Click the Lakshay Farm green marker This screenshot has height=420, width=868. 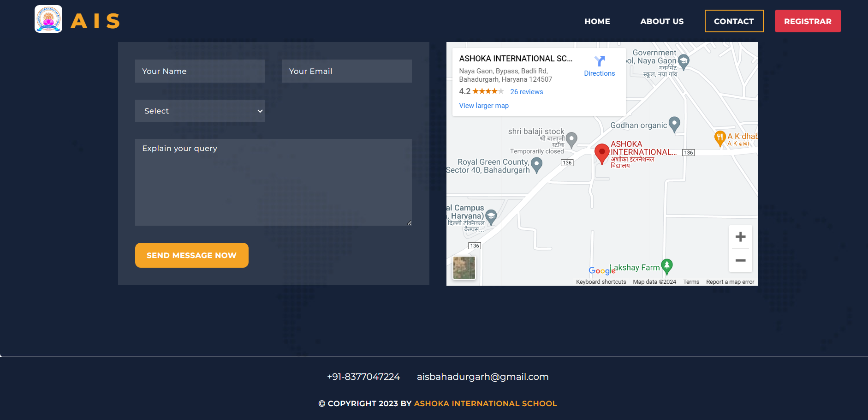tap(666, 266)
